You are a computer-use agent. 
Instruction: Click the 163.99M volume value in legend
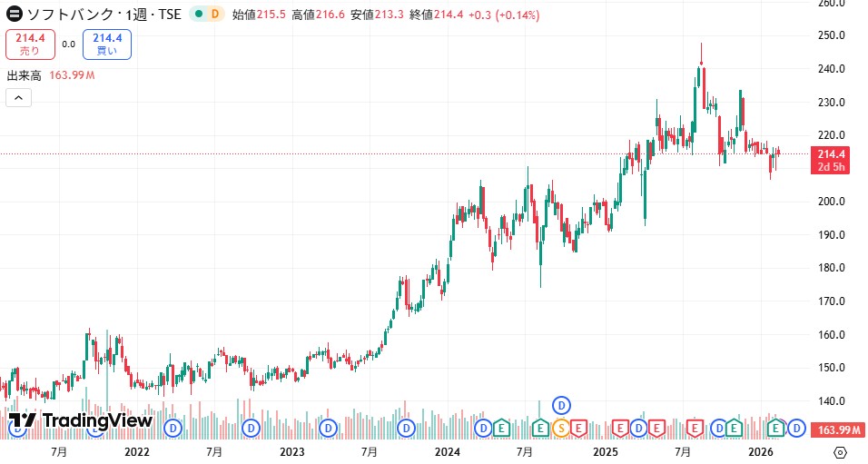(x=72, y=75)
